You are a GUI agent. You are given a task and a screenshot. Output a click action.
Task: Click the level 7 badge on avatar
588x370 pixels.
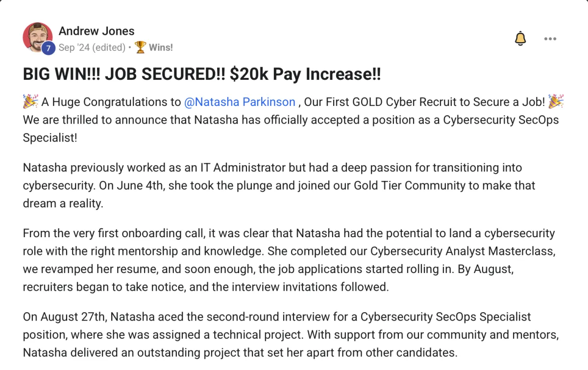click(x=48, y=48)
